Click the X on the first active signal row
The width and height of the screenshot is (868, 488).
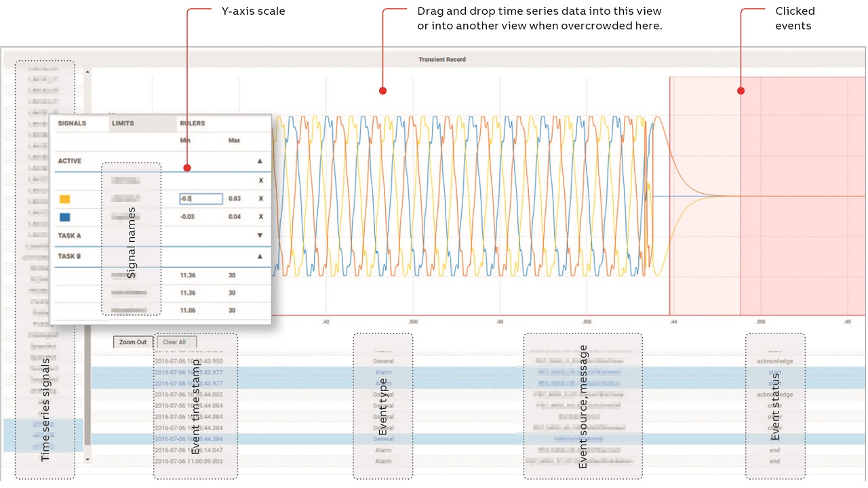(260, 181)
